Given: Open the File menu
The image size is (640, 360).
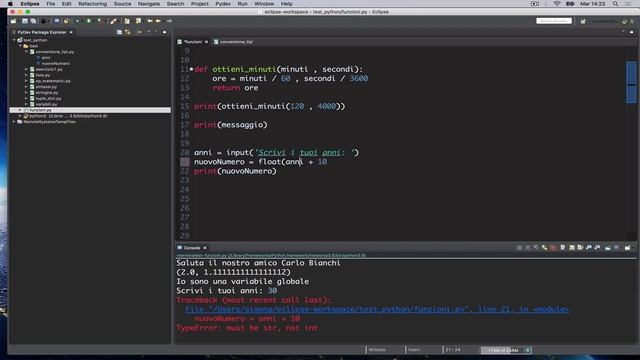Looking at the screenshot, I should click(51, 4).
